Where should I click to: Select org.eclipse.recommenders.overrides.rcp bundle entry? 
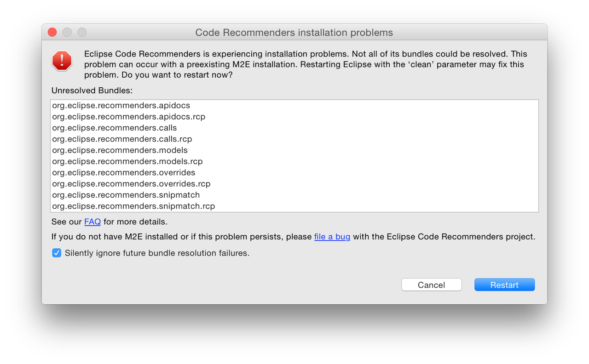click(294, 183)
